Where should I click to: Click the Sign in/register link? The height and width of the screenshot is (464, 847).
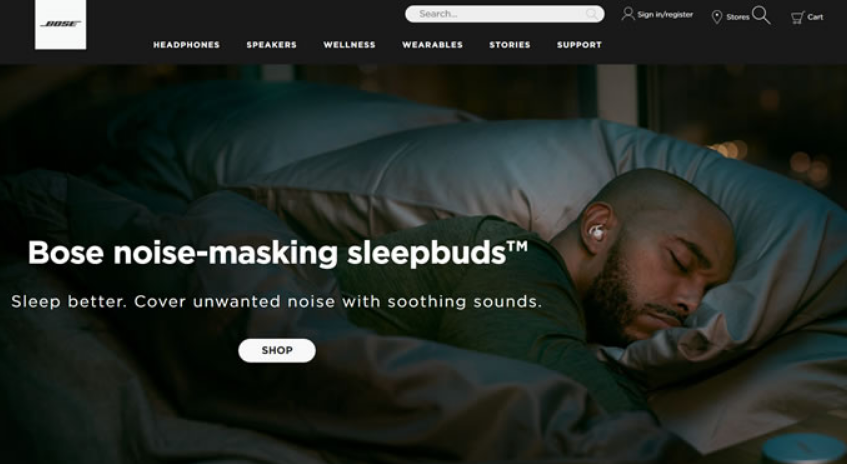click(665, 15)
